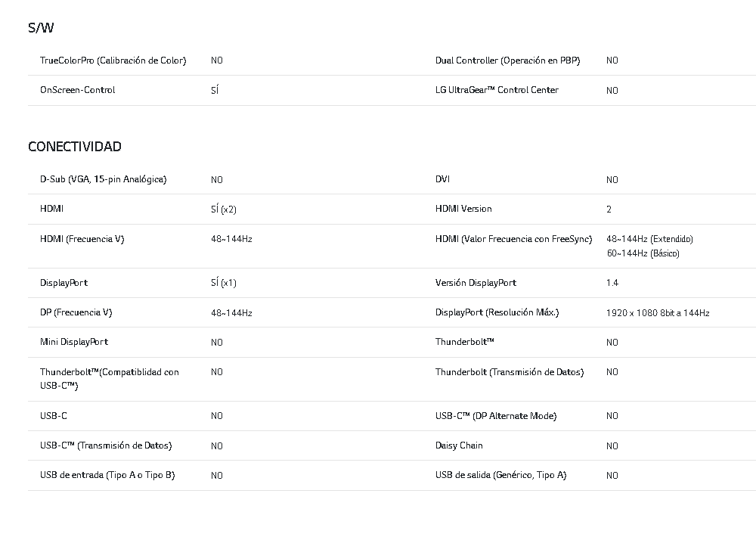Viewport: 756px width, 537px height.
Task: Select the Versión DisplayPort label
Action: pyautogui.click(x=476, y=283)
